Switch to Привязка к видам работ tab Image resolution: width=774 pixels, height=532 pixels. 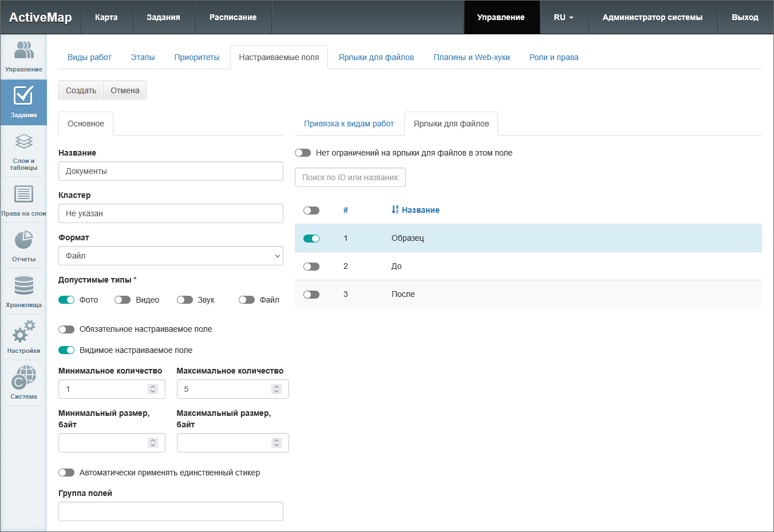349,124
